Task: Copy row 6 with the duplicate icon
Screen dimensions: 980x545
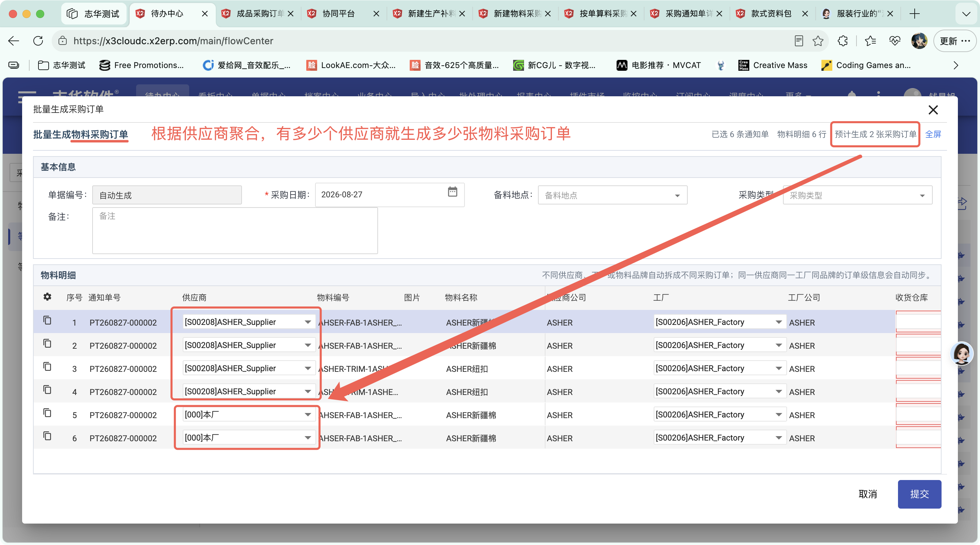Action: pyautogui.click(x=47, y=436)
